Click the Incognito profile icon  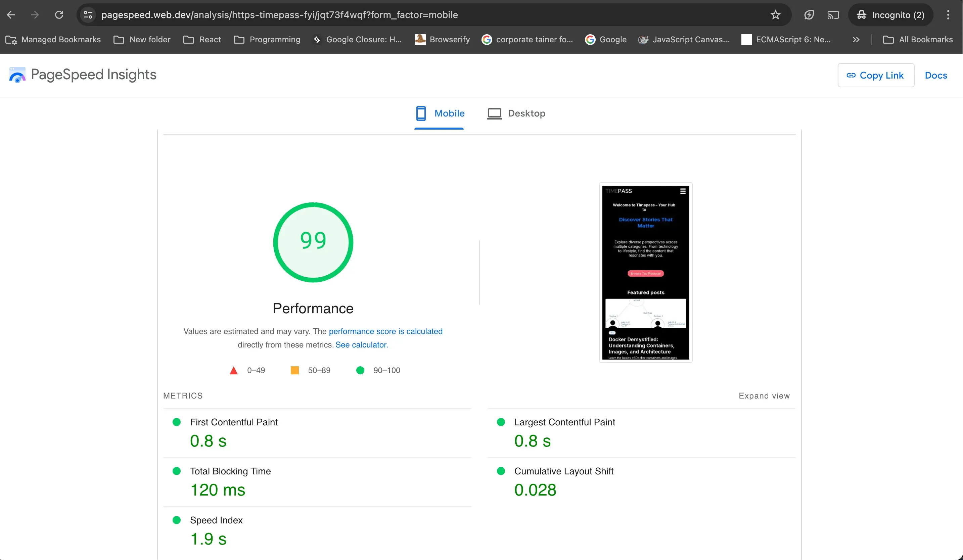coord(861,14)
